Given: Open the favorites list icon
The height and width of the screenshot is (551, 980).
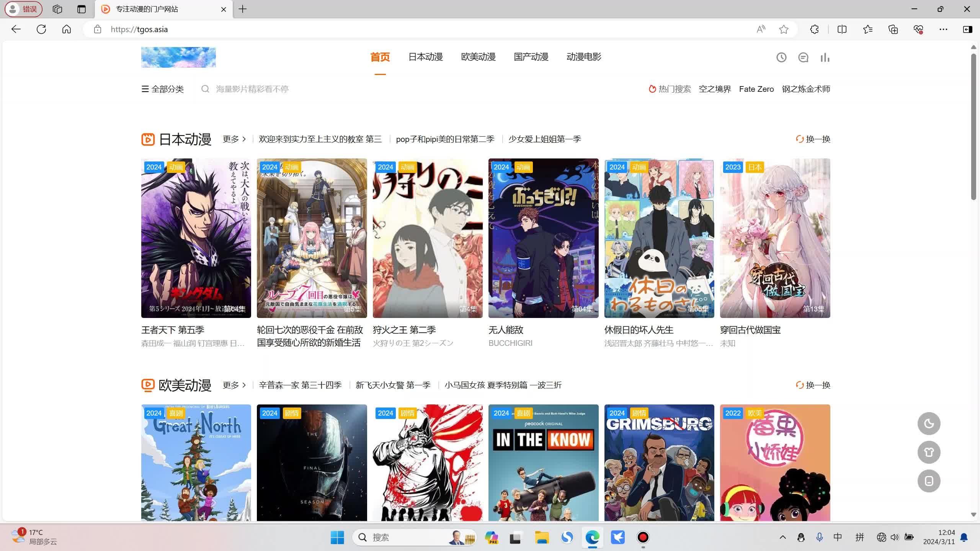Looking at the screenshot, I should 868,29.
